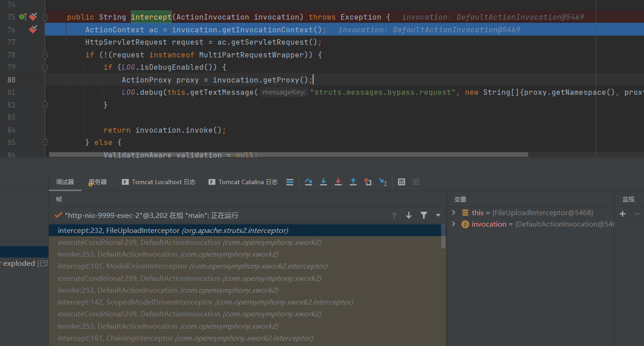Collapse the fold marker on line 79
Image resolution: width=644 pixels, height=346 pixels.
tap(45, 67)
